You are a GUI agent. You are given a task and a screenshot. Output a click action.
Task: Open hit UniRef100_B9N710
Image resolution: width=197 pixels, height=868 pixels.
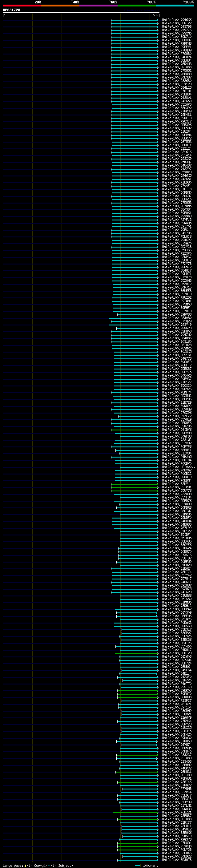(x=177, y=37)
